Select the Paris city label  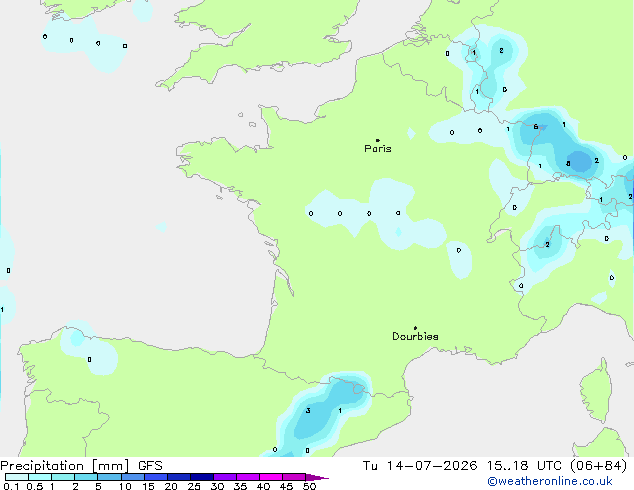pos(378,149)
